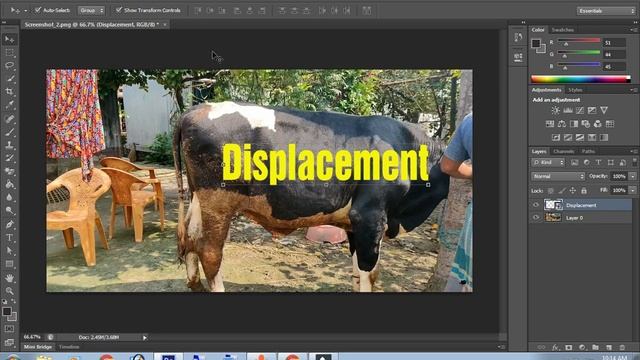Switch to the Paths tab
Image resolution: width=640 pixels, height=360 pixels.
(x=588, y=151)
